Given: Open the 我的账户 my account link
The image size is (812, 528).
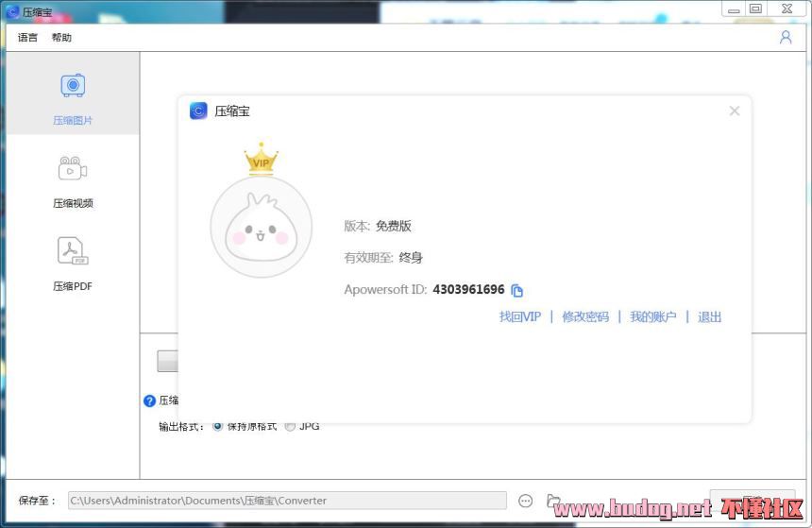Looking at the screenshot, I should pos(653,316).
